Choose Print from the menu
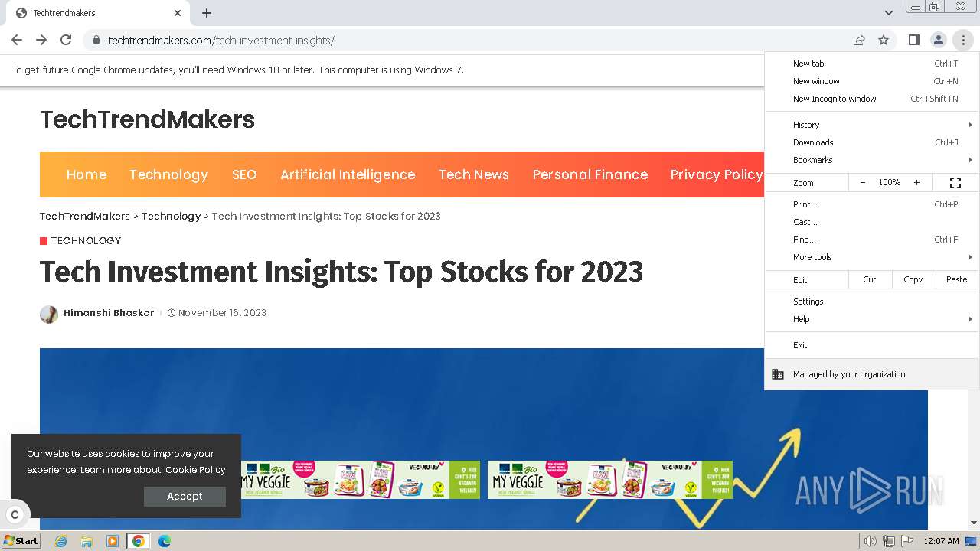This screenshot has height=551, width=980. [872, 204]
